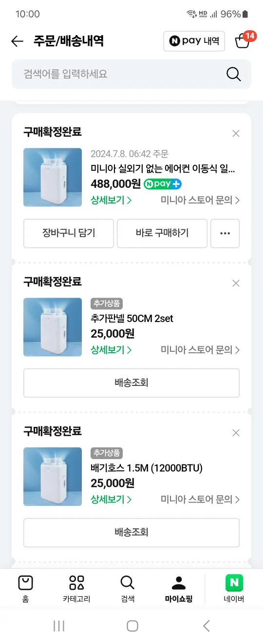Viewport: 263px width, 644px height.
Task: Open the N pay 내역 button
Action: pyautogui.click(x=194, y=41)
